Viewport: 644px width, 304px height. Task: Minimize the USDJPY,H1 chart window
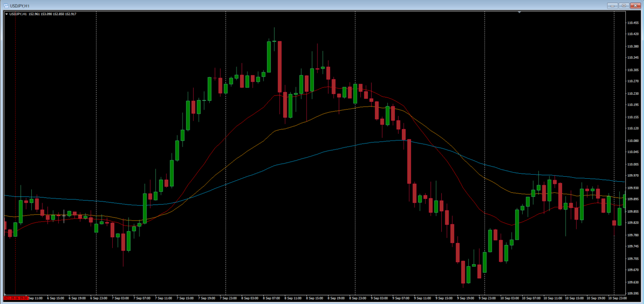tap(612, 5)
